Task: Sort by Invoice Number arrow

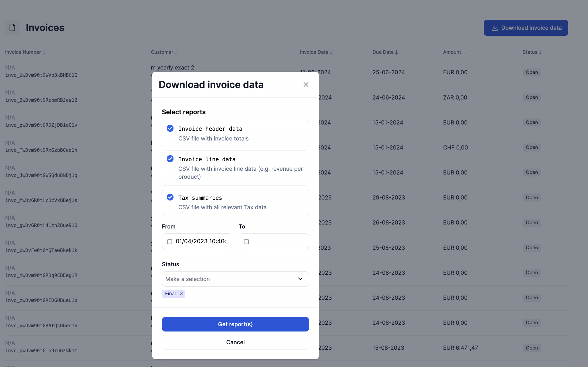Action: [x=44, y=52]
